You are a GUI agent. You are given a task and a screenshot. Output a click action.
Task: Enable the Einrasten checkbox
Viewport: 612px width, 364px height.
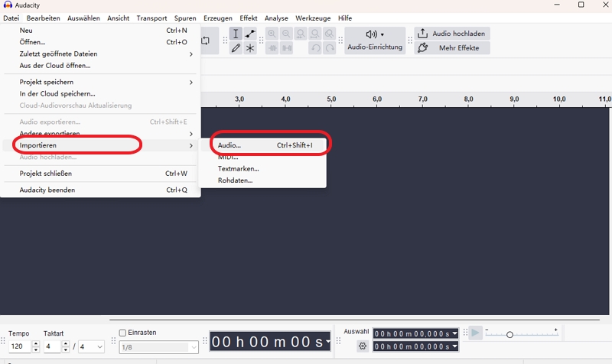click(x=123, y=333)
